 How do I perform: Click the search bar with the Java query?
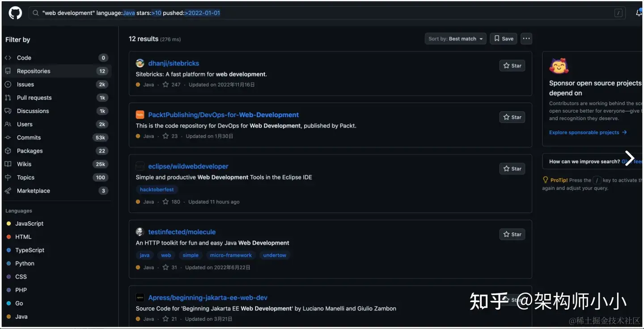327,13
